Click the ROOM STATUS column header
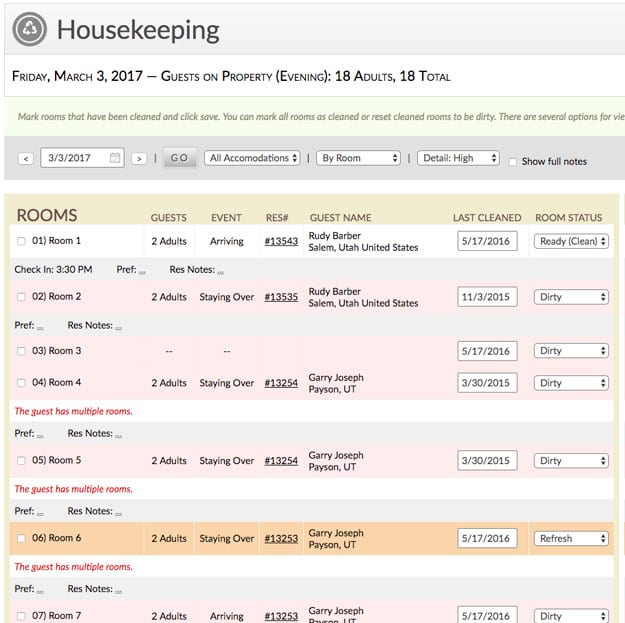The width and height of the screenshot is (625, 623). 568,218
